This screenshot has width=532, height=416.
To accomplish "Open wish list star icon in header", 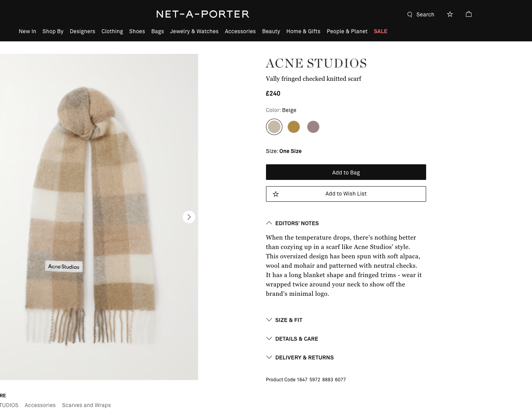I will tap(450, 14).
